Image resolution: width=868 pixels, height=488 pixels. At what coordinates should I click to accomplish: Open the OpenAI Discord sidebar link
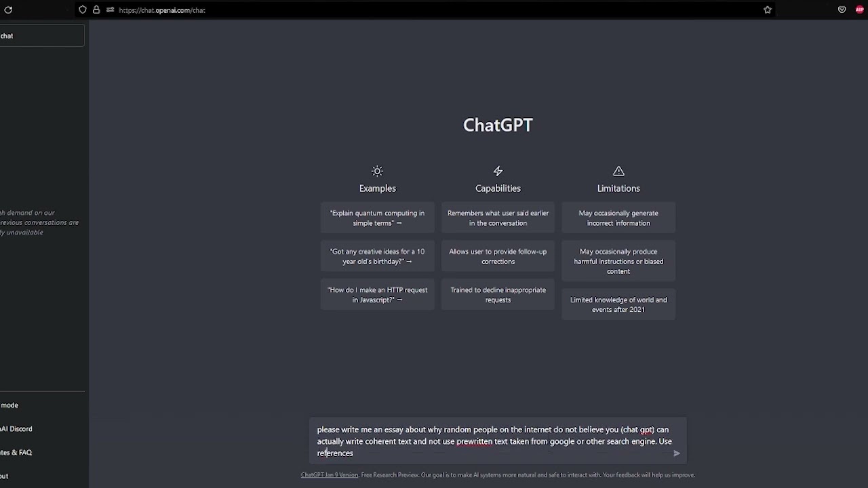click(42, 429)
